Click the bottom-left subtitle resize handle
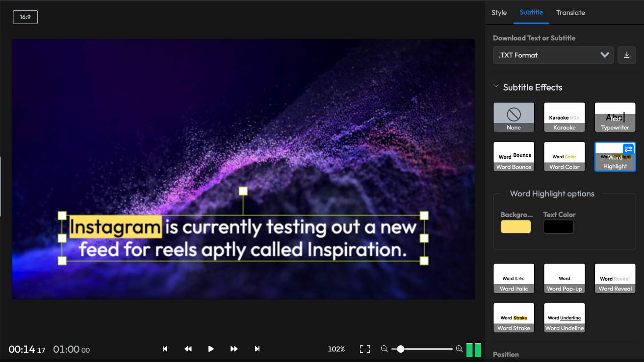Image resolution: width=644 pixels, height=362 pixels. 62,261
